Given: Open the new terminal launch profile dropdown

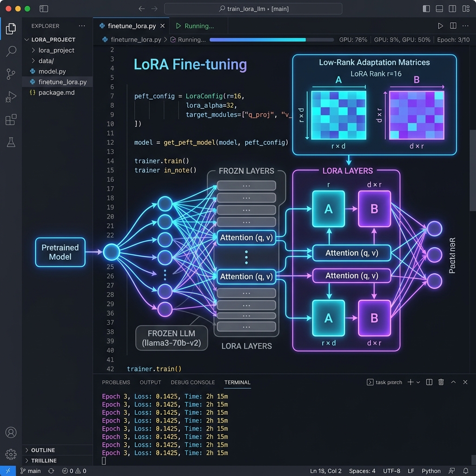Looking at the screenshot, I should point(418,383).
